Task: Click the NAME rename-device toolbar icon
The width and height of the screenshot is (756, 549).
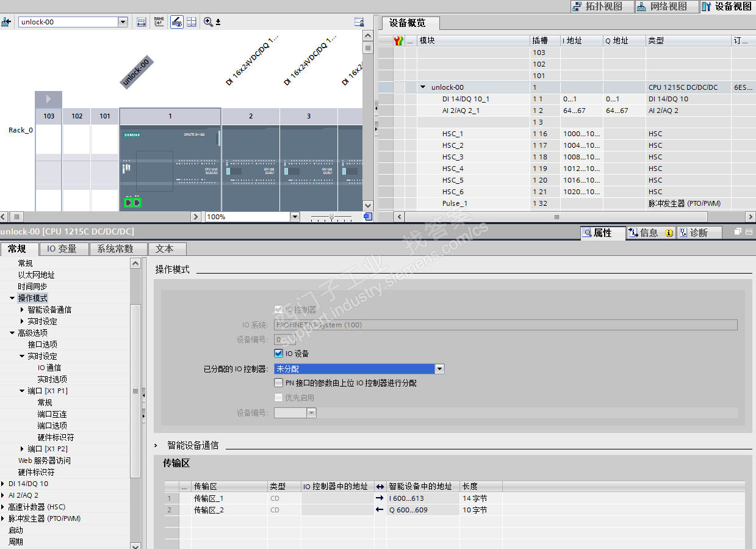Action: [x=159, y=22]
